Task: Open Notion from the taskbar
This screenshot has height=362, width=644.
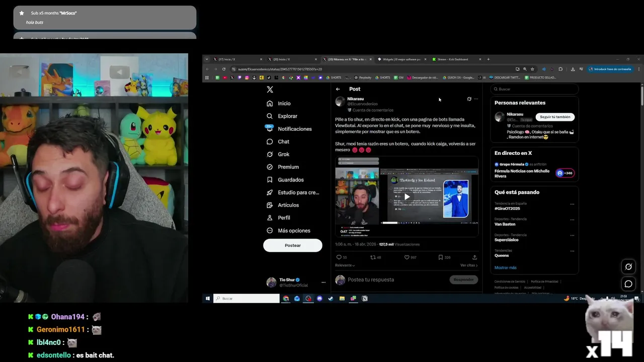Action: click(x=365, y=299)
